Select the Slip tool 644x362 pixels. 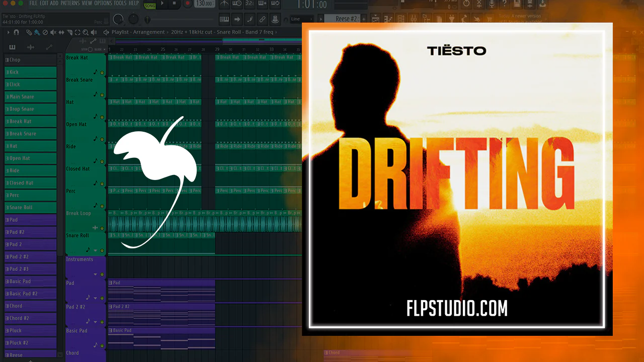pos(61,32)
